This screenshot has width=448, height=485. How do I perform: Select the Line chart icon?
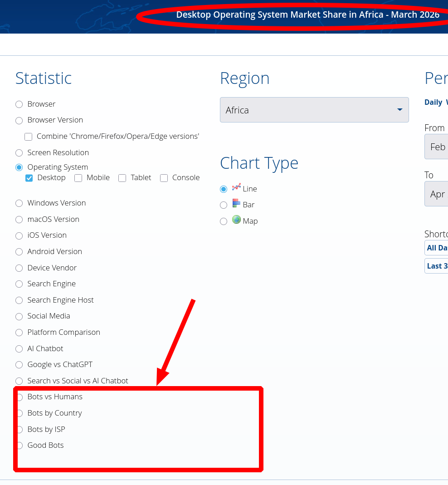coord(236,187)
